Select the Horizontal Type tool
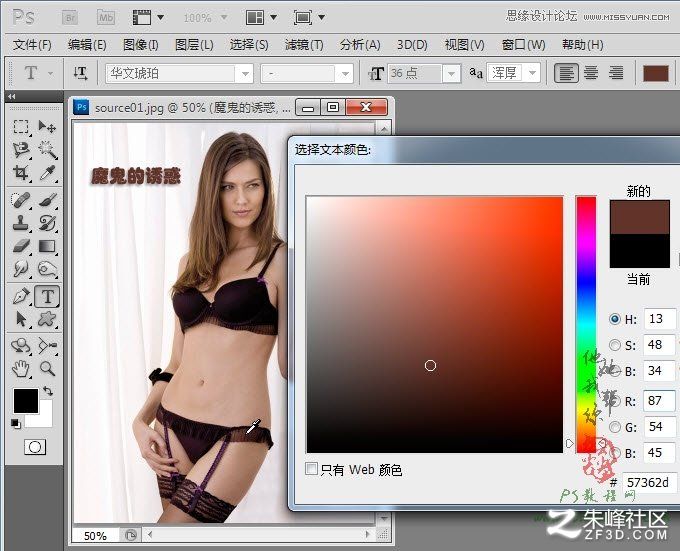680x551 pixels. pyautogui.click(x=47, y=296)
